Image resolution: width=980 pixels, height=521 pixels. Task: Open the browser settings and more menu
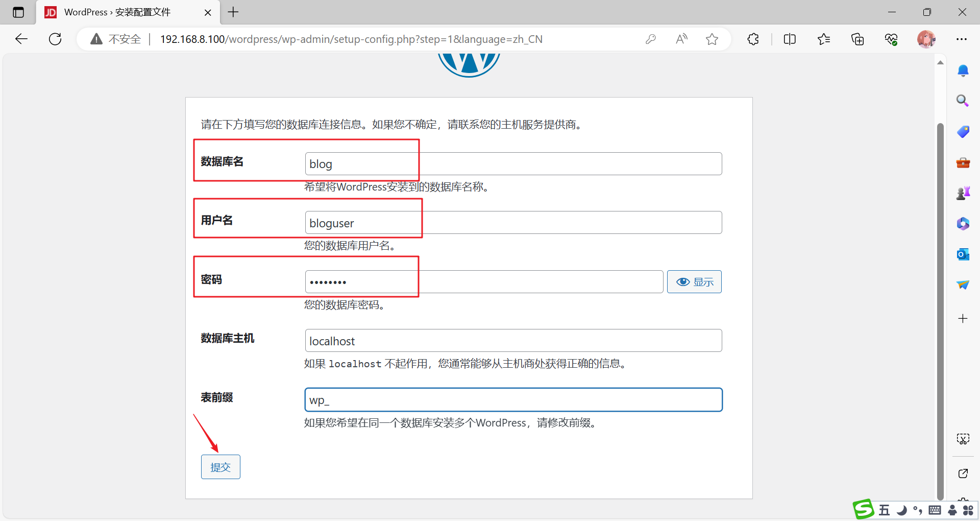pyautogui.click(x=962, y=39)
